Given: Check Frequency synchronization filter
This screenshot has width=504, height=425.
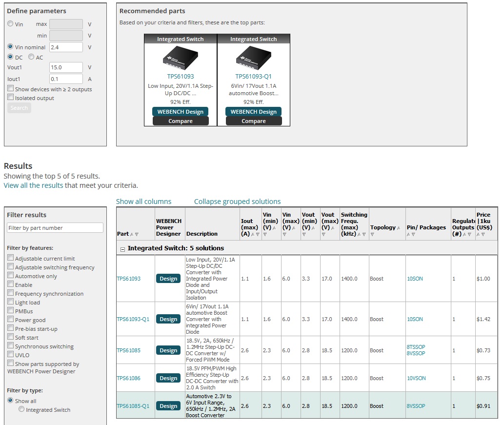Looking at the screenshot, I should pyautogui.click(x=11, y=293).
